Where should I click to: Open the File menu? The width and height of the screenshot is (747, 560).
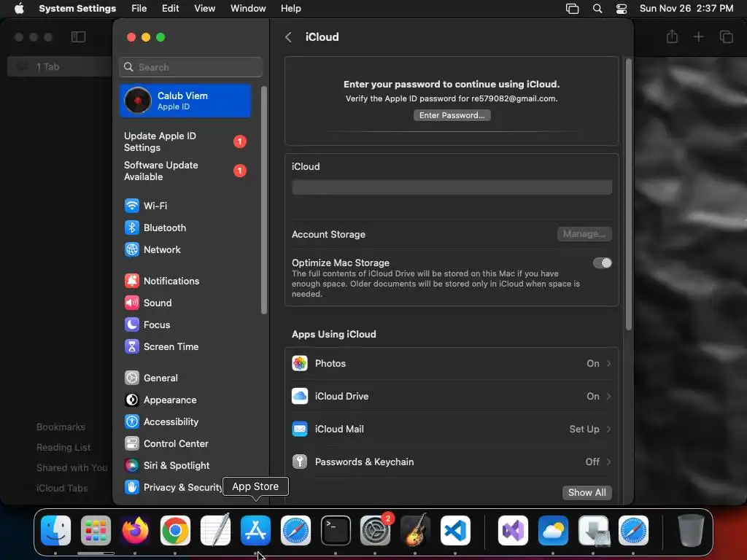pyautogui.click(x=139, y=9)
